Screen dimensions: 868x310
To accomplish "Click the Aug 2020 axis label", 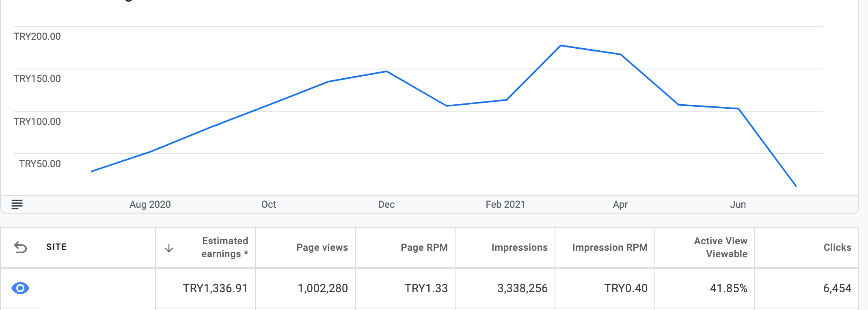I will point(150,205).
